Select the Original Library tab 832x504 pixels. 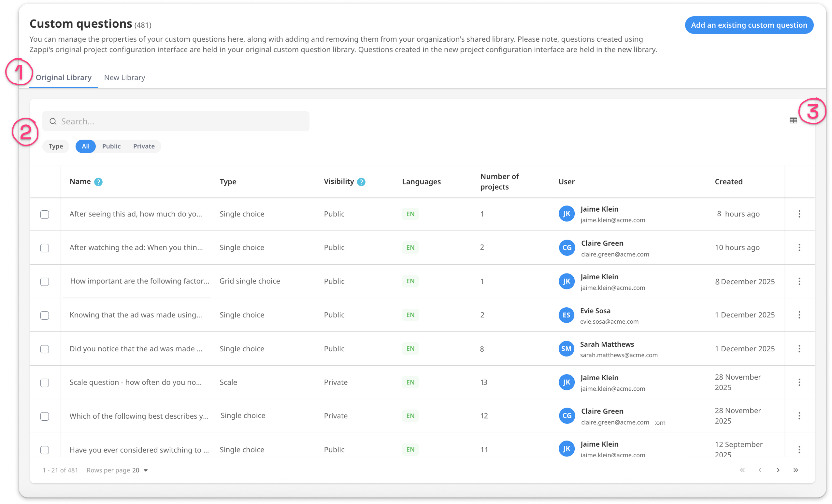[64, 77]
